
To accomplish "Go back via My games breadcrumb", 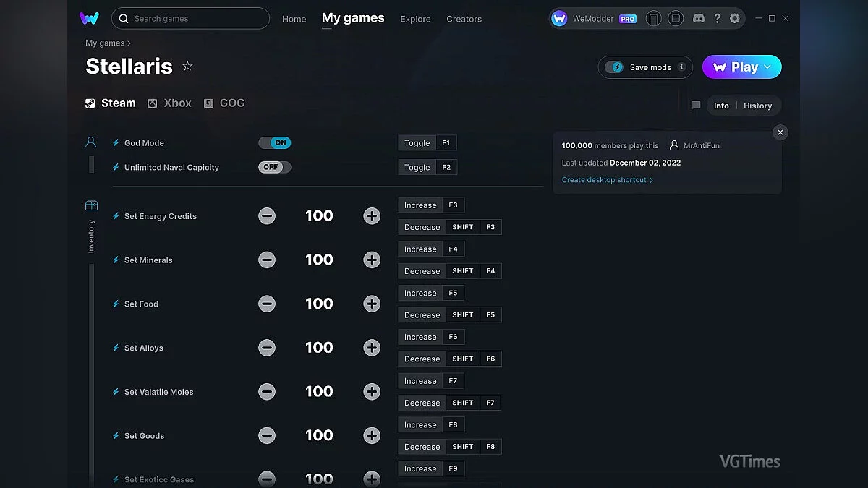I will point(105,43).
